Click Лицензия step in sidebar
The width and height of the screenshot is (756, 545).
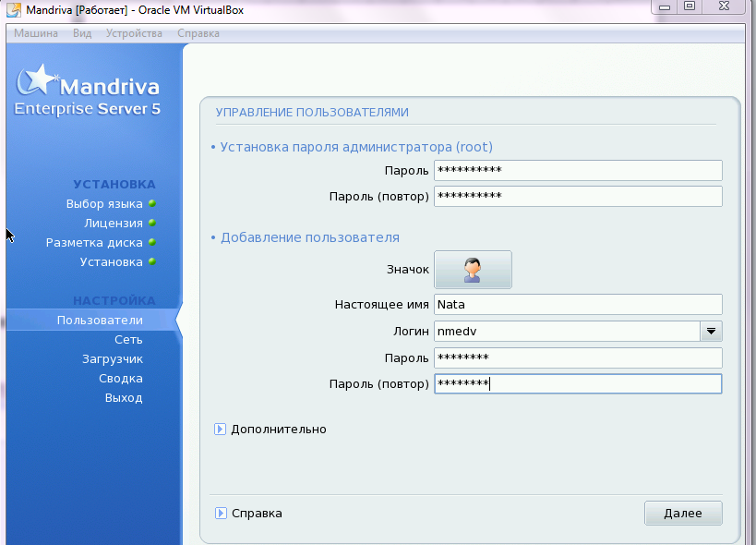pyautogui.click(x=114, y=224)
